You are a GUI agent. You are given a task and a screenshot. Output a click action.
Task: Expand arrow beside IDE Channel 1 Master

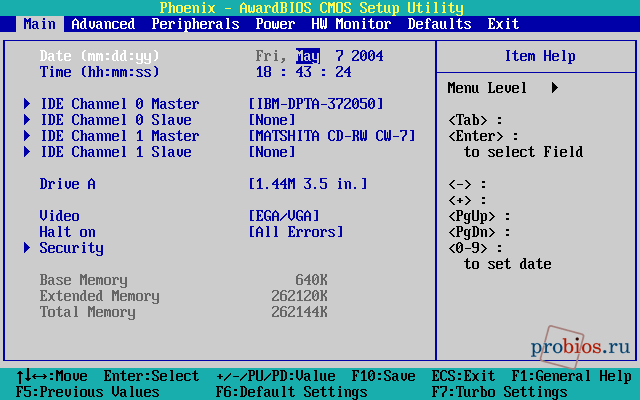click(27, 136)
